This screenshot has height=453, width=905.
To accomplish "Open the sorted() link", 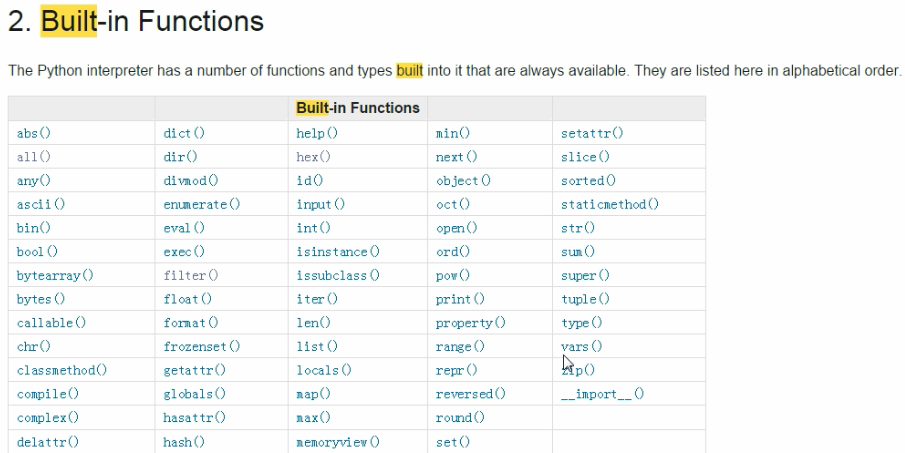I will [589, 181].
